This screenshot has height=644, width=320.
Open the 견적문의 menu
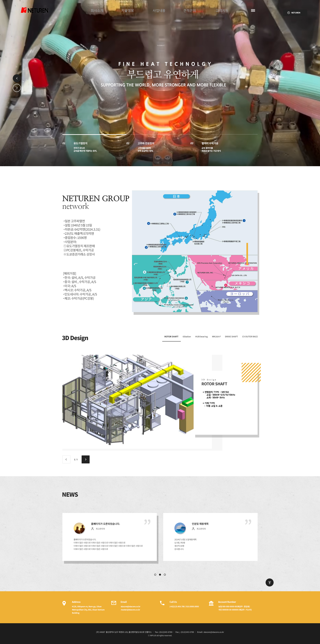190,11
